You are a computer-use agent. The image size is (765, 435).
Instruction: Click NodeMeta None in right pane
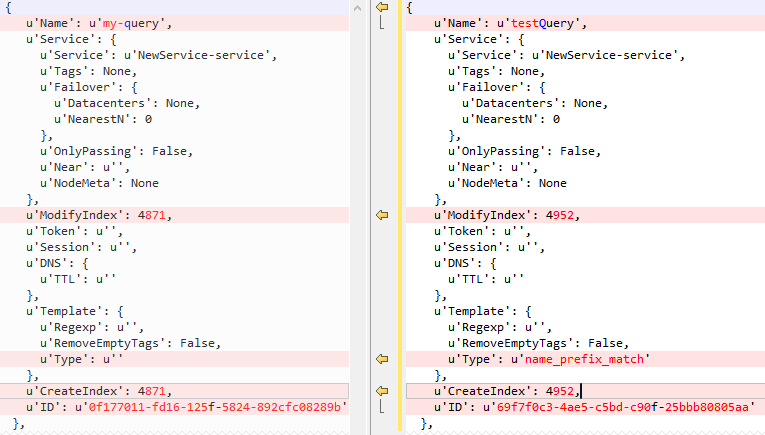click(507, 183)
